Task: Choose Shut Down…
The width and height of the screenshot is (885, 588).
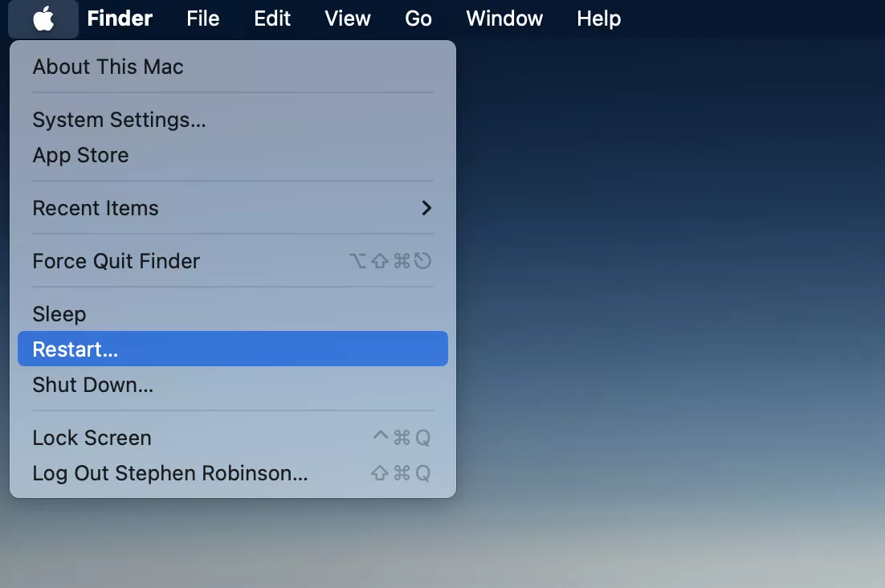Action: (x=233, y=385)
